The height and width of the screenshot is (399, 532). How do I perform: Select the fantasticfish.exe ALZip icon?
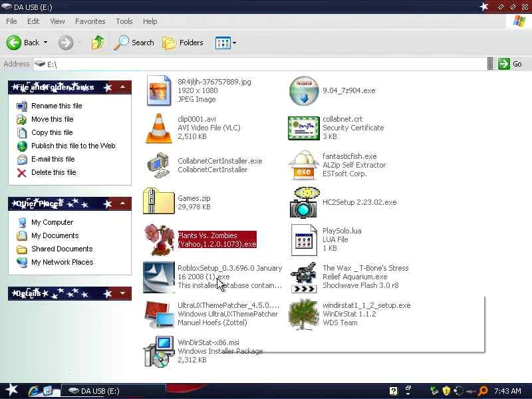[304, 165]
